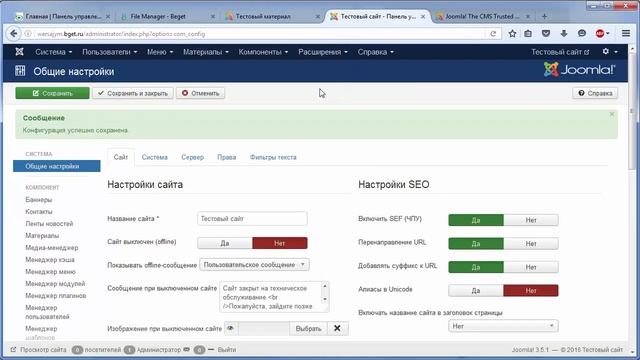Select the Сайт settings tab
Image resolution: width=640 pixels, height=360 pixels.
(121, 157)
